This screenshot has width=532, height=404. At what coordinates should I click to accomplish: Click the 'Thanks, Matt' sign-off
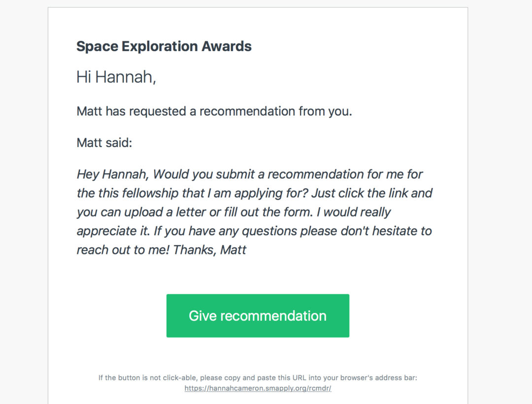(210, 250)
